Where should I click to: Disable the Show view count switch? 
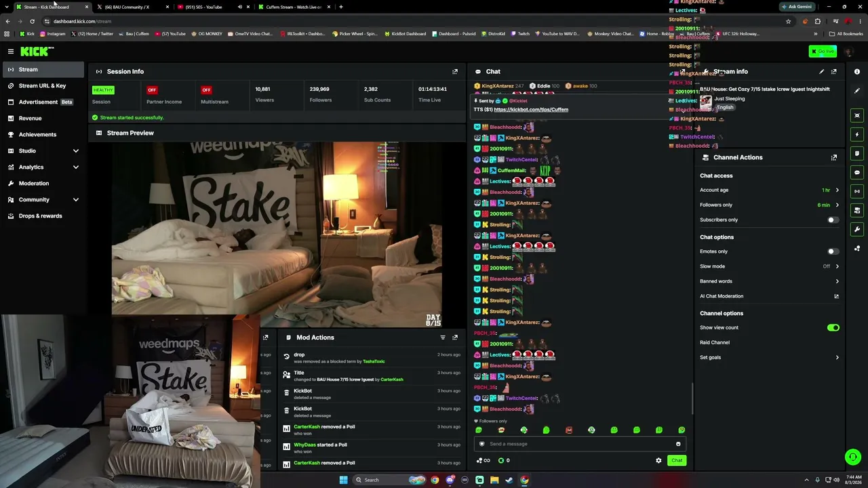tap(833, 327)
